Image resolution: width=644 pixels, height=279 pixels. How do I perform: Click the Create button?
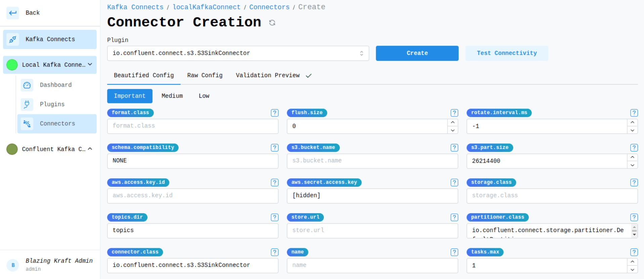417,53
